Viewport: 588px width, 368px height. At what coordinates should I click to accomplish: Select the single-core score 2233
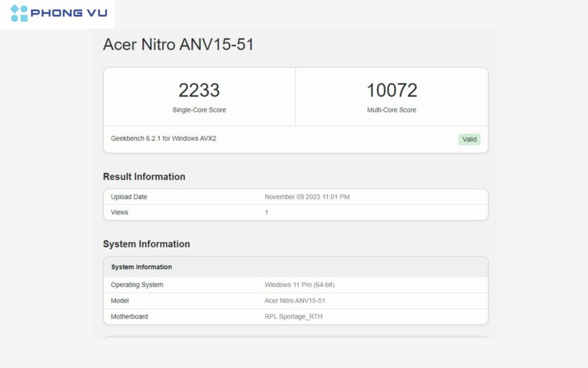(199, 90)
